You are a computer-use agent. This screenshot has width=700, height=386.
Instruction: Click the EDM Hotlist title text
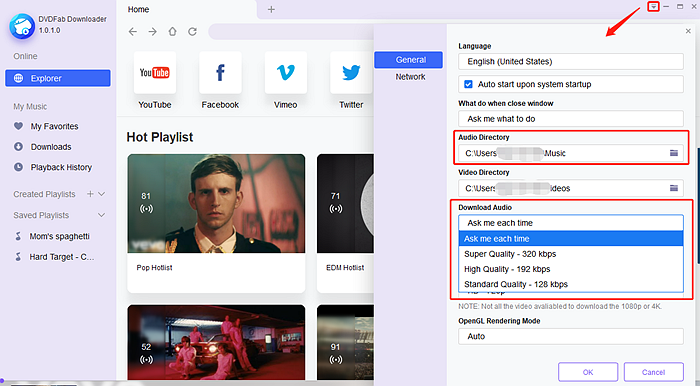tap(345, 267)
